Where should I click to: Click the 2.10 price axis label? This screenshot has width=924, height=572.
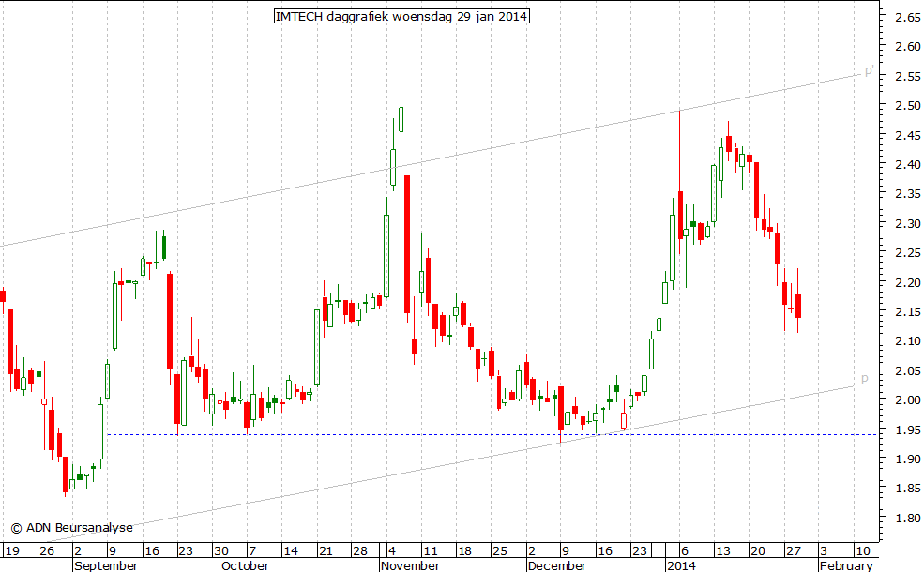[x=907, y=340]
